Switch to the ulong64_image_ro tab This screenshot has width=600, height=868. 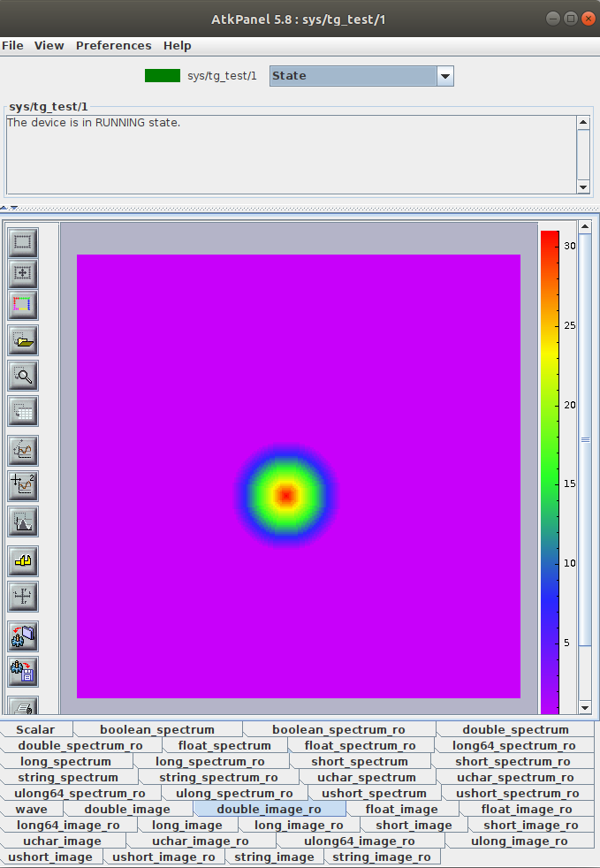point(360,841)
